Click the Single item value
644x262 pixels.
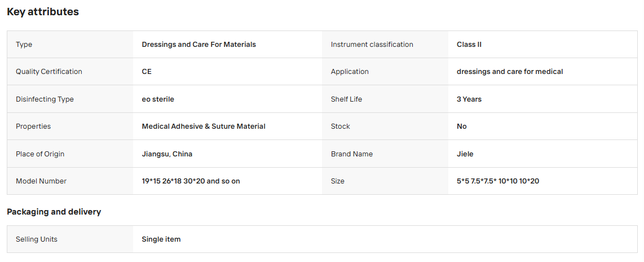(161, 239)
